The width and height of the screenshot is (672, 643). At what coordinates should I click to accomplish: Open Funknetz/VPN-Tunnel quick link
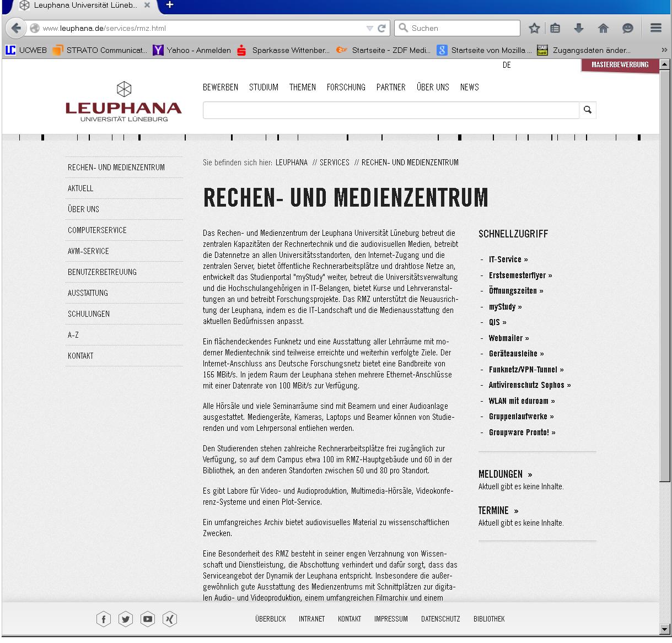click(x=526, y=370)
